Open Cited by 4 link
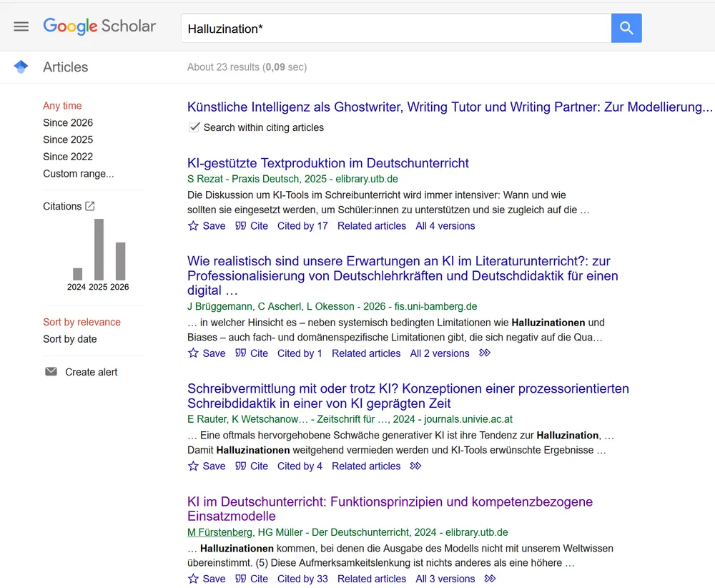This screenshot has height=588, width=715. (x=300, y=466)
